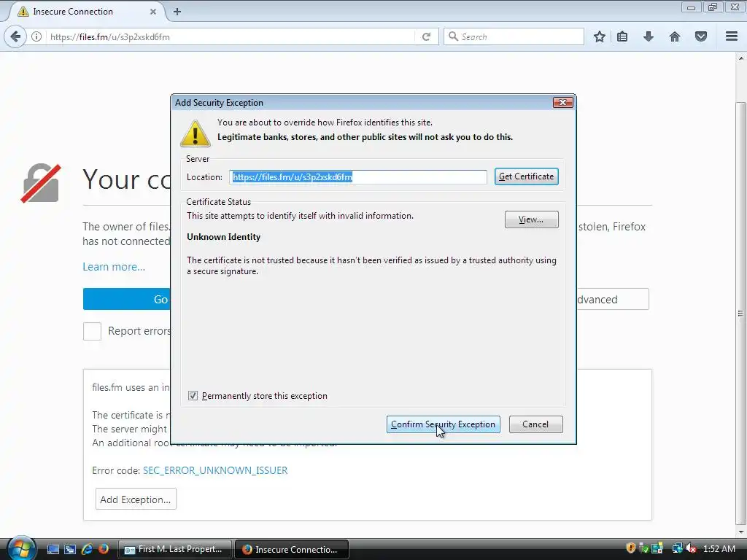Launch Firefox from quick launch icon
The height and width of the screenshot is (560, 747).
coord(104,549)
